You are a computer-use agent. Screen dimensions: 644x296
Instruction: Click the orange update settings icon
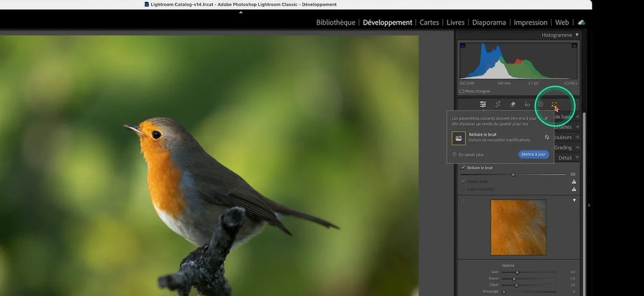point(554,104)
